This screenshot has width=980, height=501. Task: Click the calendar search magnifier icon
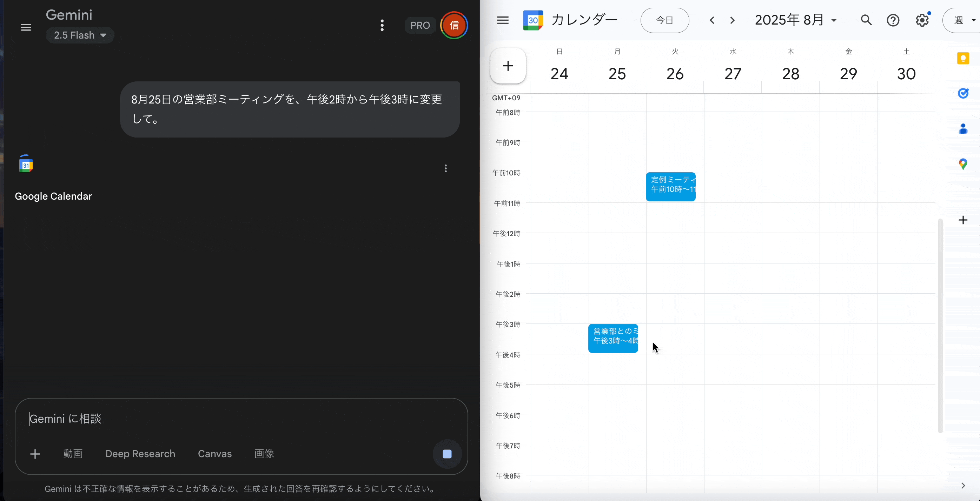(x=866, y=20)
